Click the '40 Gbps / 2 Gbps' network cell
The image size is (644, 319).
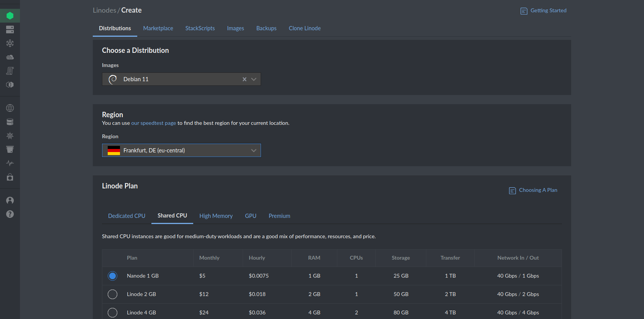(518, 294)
